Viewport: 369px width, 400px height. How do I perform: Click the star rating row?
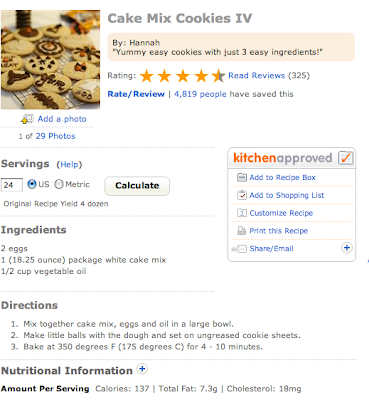pyautogui.click(x=182, y=76)
